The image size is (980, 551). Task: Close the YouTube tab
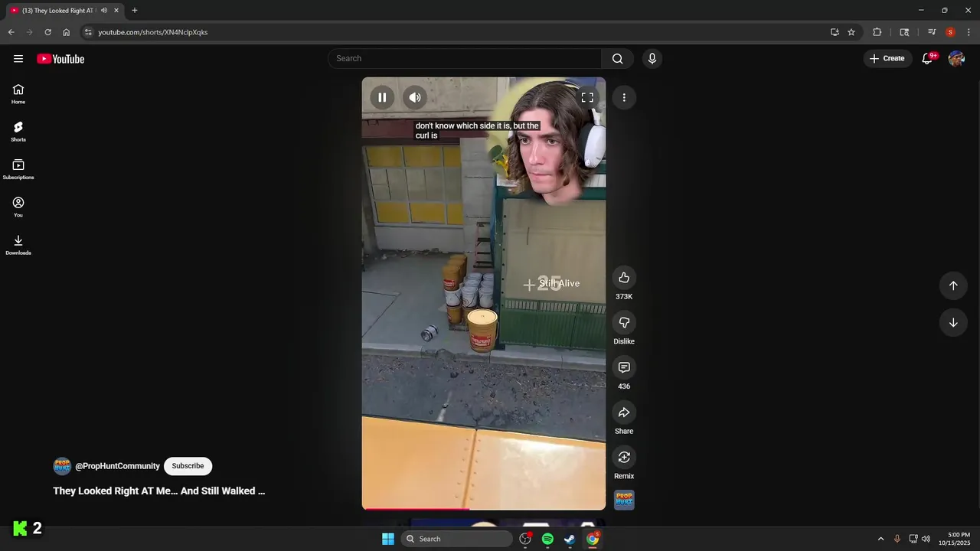(116, 10)
